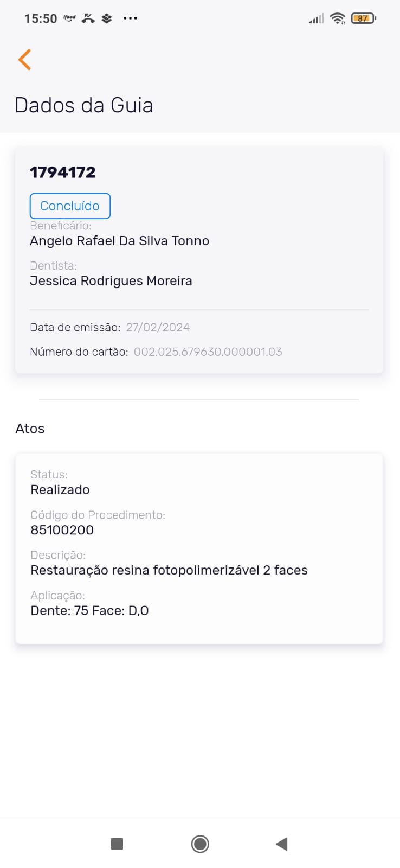
Task: Tap procedure code 85100200
Action: tap(62, 530)
